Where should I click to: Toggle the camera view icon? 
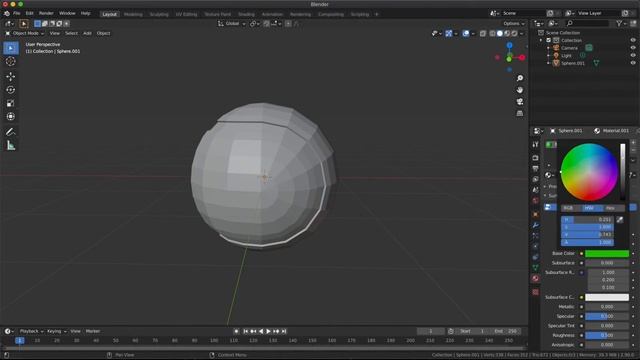pyautogui.click(x=520, y=102)
